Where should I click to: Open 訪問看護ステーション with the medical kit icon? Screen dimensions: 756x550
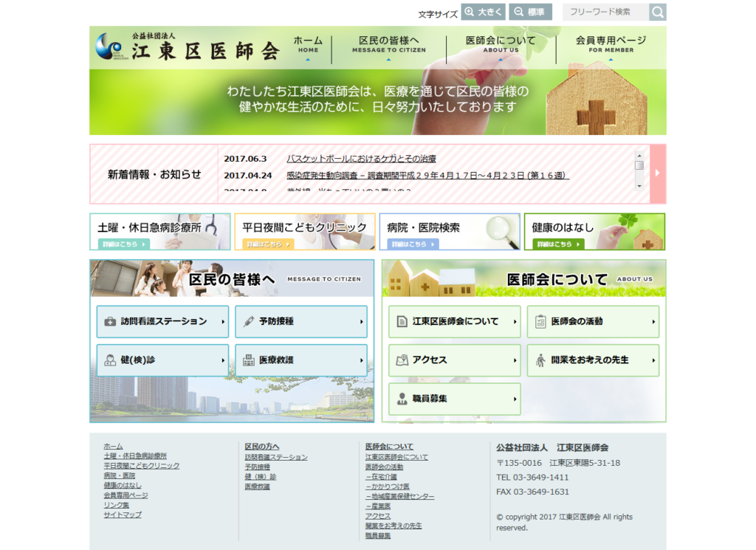coord(162,322)
